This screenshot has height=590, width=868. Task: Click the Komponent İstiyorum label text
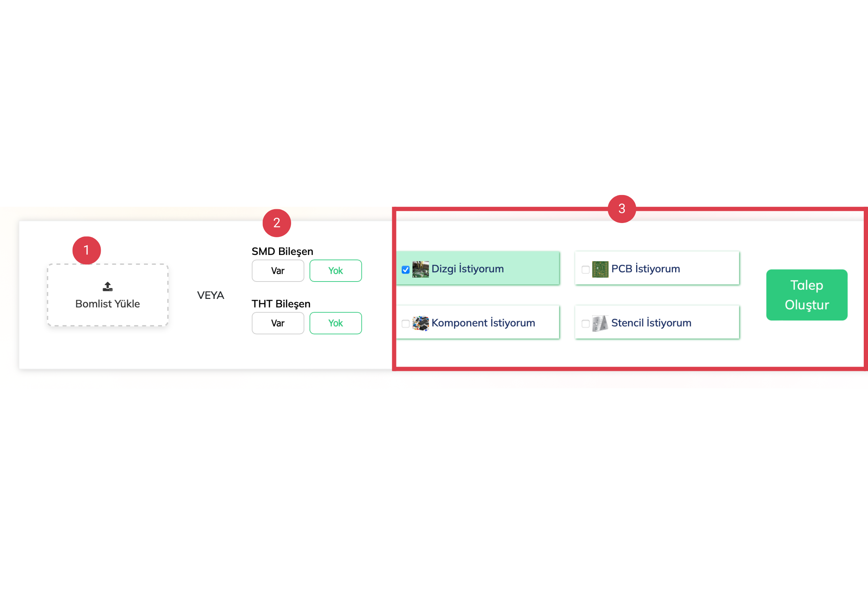coord(483,323)
